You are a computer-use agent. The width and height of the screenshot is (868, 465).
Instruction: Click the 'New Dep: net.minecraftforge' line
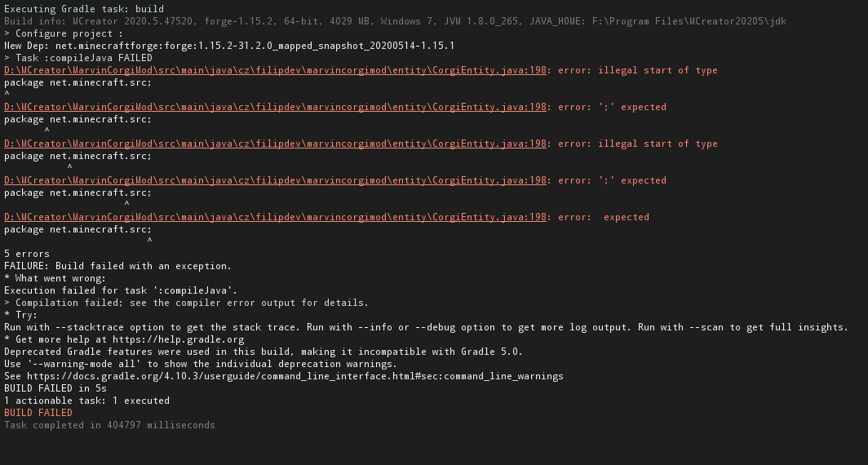pyautogui.click(x=229, y=46)
